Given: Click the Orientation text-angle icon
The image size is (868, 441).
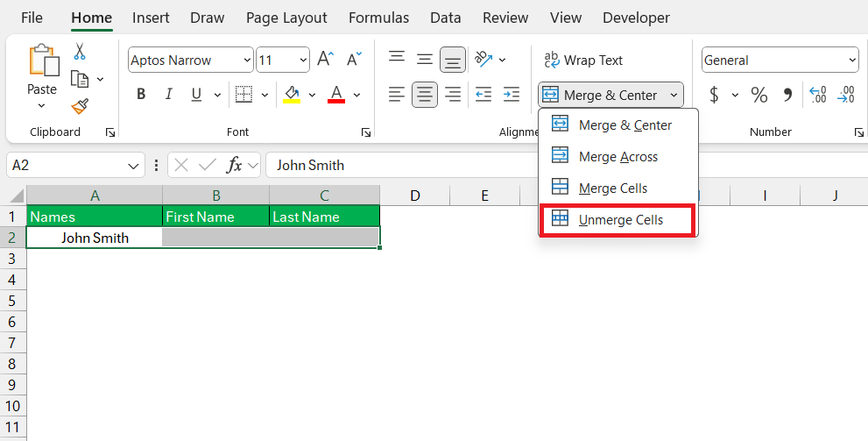Looking at the screenshot, I should point(483,60).
